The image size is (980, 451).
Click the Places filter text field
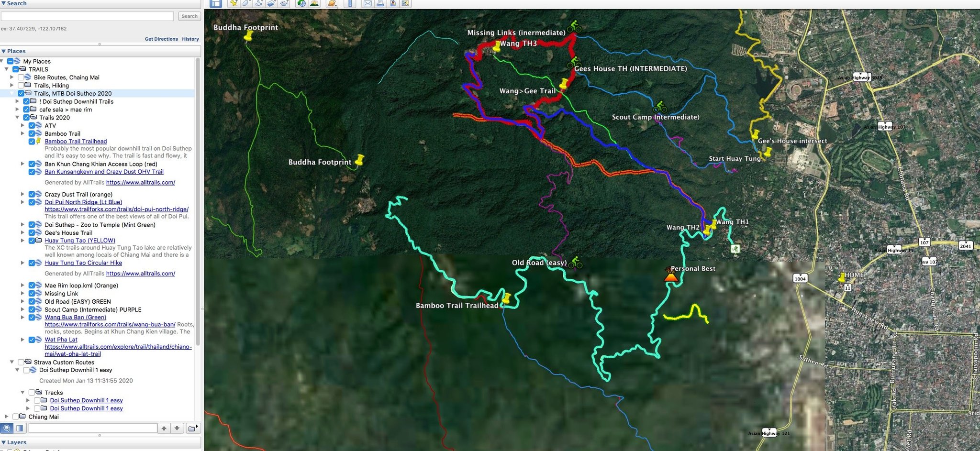[92, 428]
